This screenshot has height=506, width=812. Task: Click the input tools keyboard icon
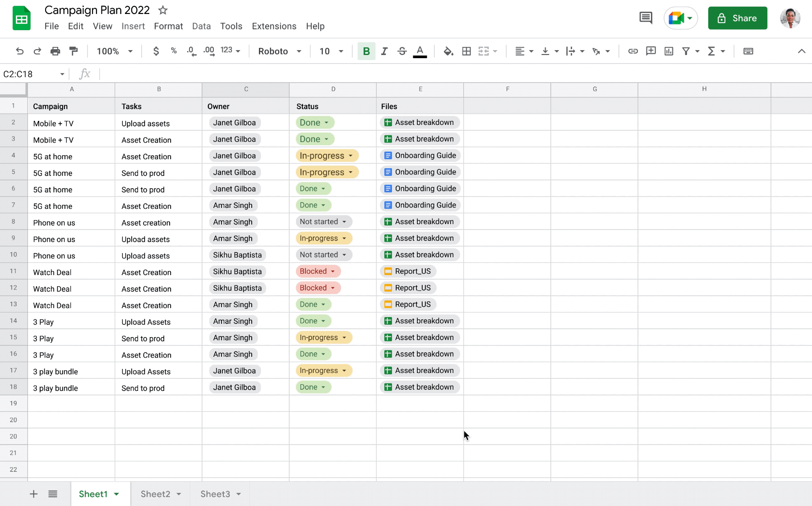tap(748, 51)
